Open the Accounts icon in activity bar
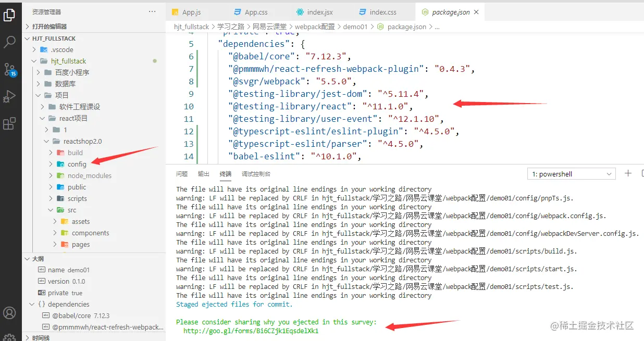This screenshot has width=644, height=341. 9,313
